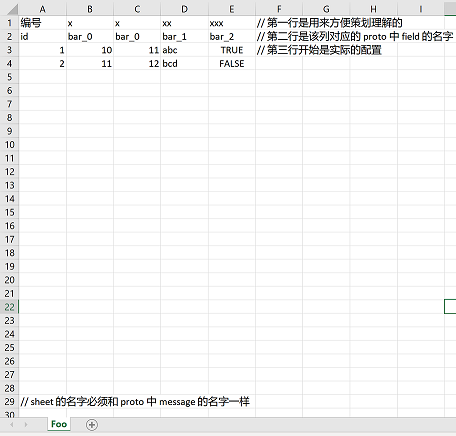Select column F header

point(279,9)
